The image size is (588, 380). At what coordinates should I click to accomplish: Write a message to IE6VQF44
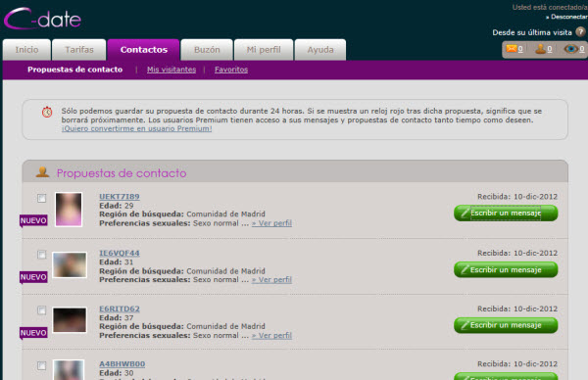click(x=506, y=270)
